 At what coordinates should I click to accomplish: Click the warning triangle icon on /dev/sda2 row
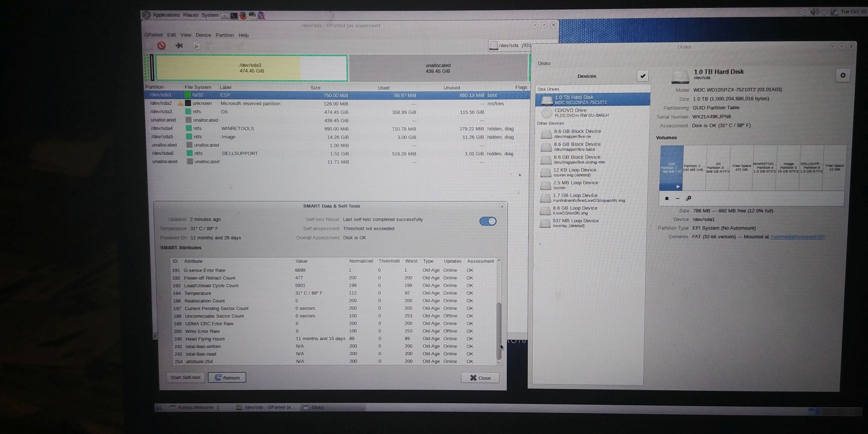[x=180, y=103]
